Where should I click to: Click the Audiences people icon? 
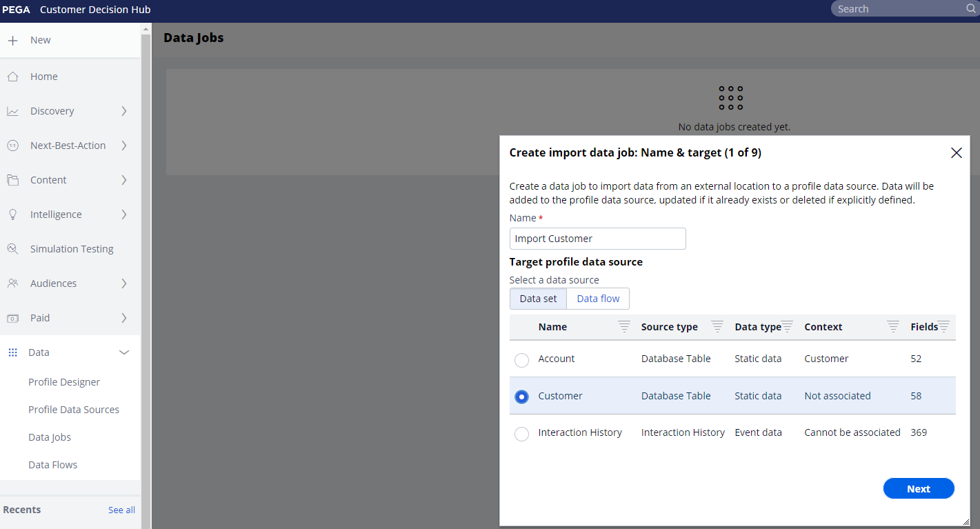pos(12,283)
